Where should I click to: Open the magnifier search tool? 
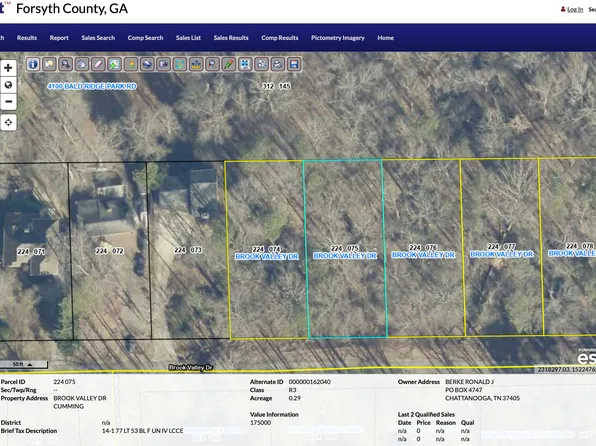click(x=212, y=64)
